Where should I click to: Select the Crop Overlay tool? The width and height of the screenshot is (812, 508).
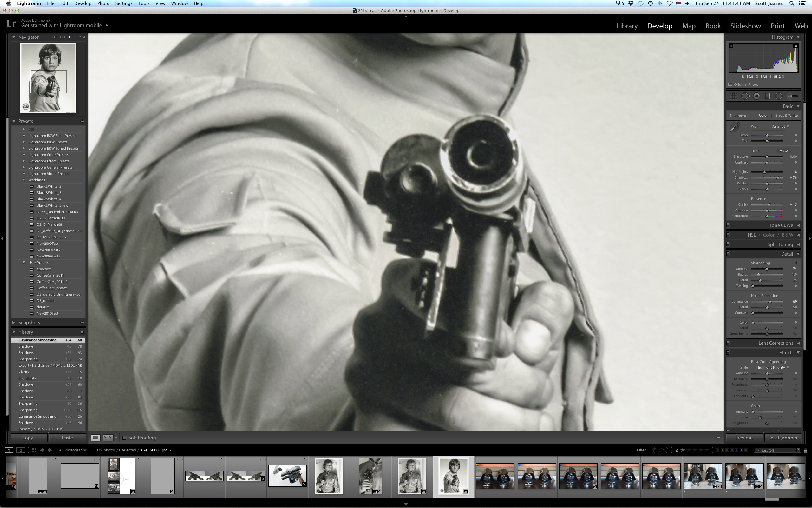pyautogui.click(x=733, y=96)
